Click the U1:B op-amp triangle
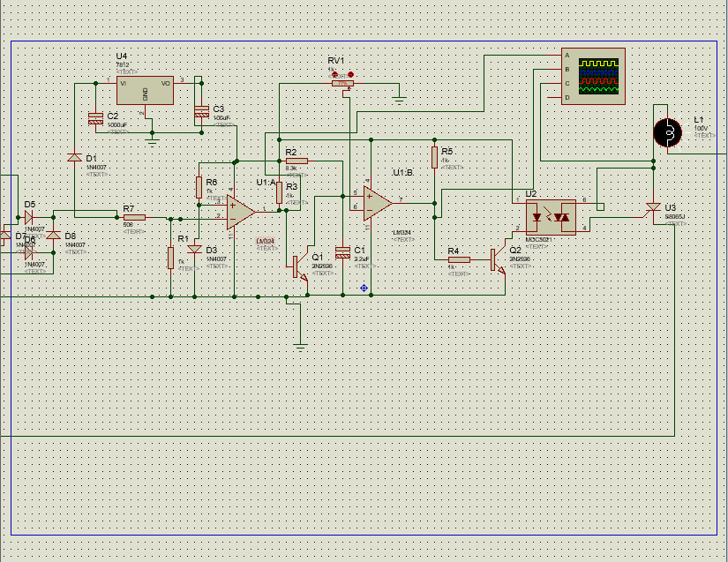This screenshot has width=728, height=562. [378, 203]
